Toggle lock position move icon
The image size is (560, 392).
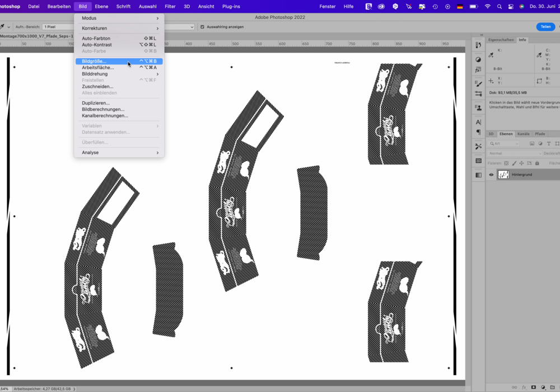[x=521, y=163]
